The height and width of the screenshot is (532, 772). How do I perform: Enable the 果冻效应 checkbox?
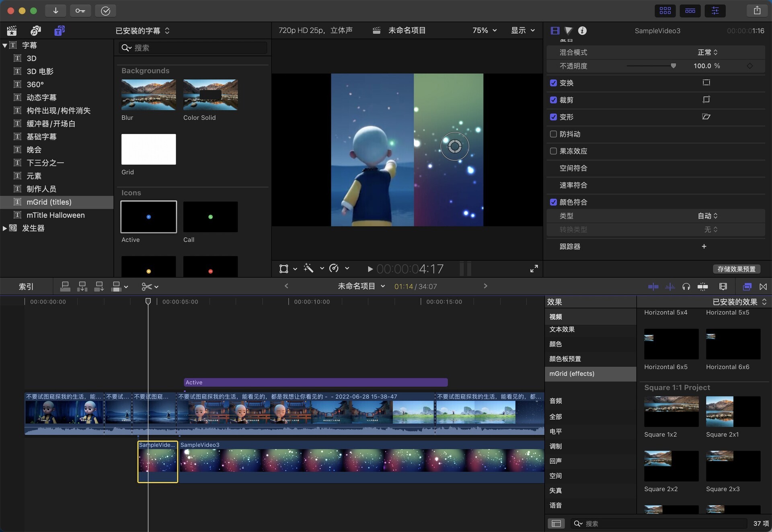point(553,151)
